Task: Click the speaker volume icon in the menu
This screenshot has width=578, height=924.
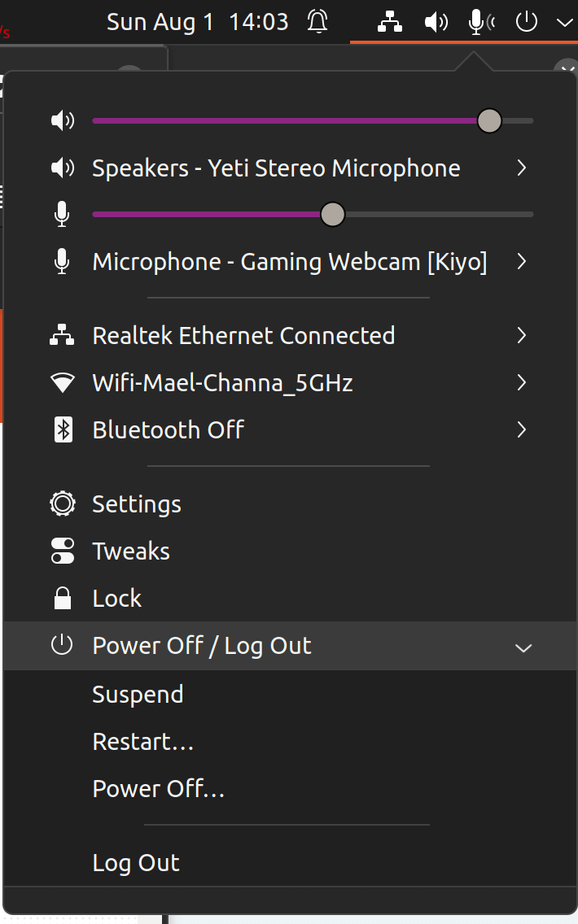Action: 63,120
